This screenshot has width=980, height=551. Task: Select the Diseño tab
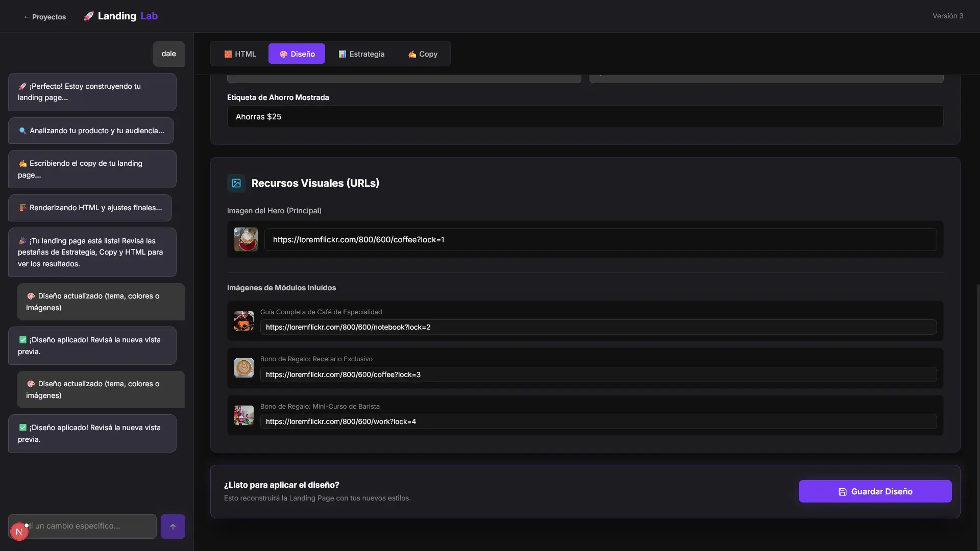point(297,54)
